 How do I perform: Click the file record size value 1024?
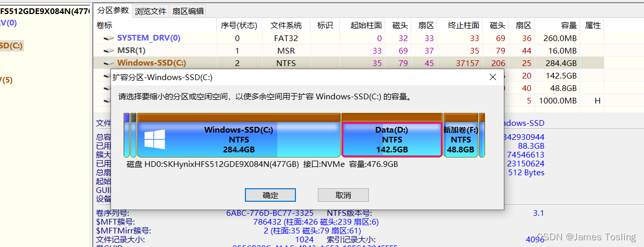click(304, 240)
